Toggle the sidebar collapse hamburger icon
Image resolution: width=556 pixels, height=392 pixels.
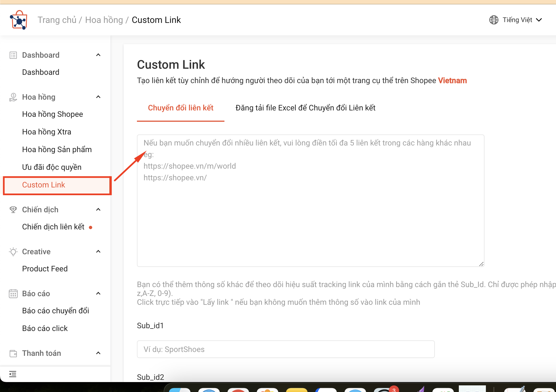[13, 374]
